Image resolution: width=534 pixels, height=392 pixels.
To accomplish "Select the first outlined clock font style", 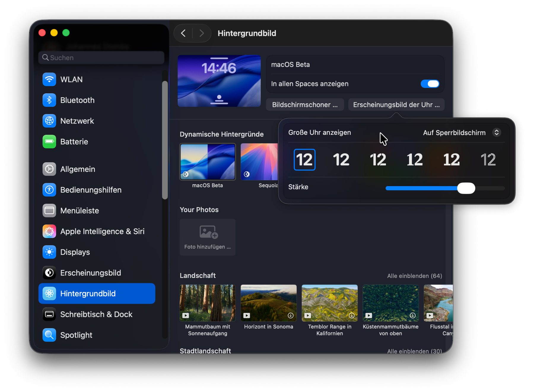I will coord(304,160).
